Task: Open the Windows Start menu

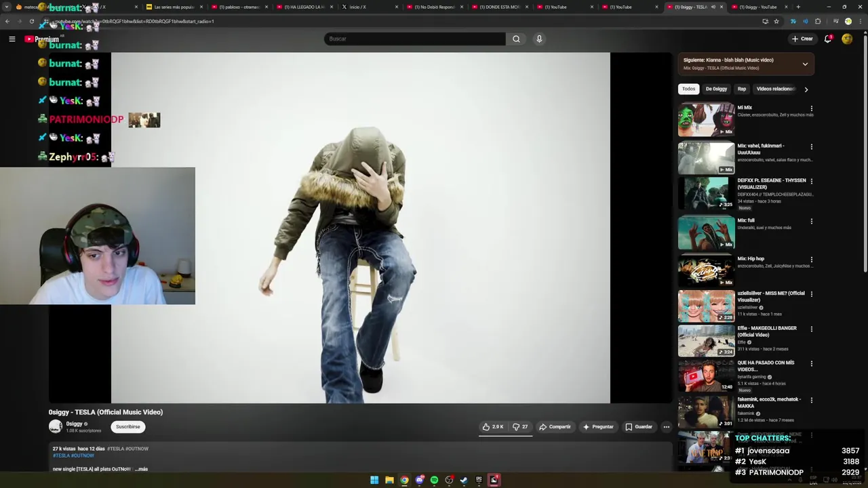Action: click(x=374, y=480)
